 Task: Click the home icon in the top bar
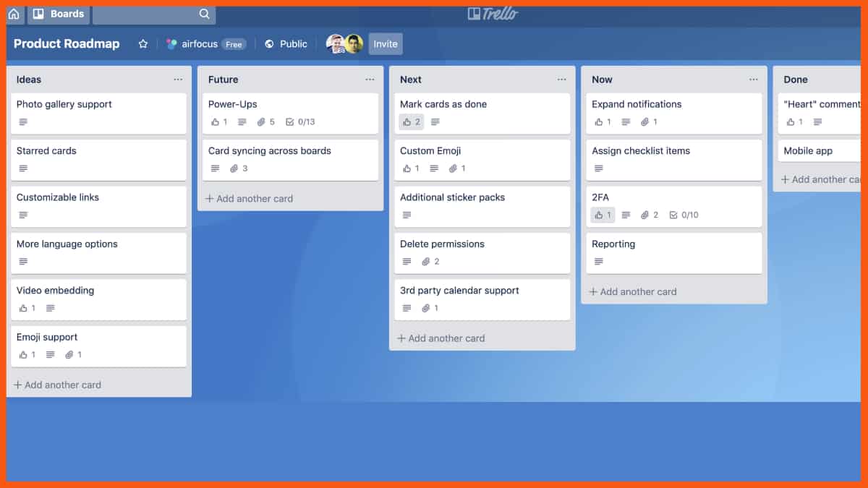(13, 14)
